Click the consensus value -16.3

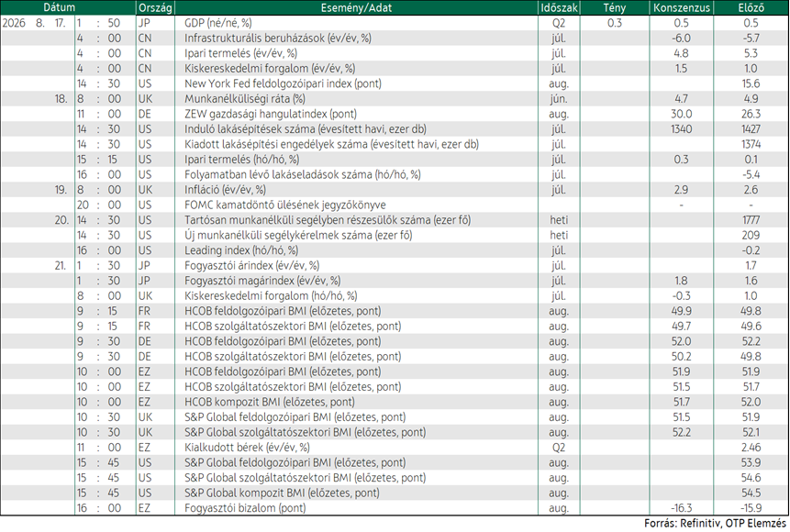pyautogui.click(x=681, y=508)
